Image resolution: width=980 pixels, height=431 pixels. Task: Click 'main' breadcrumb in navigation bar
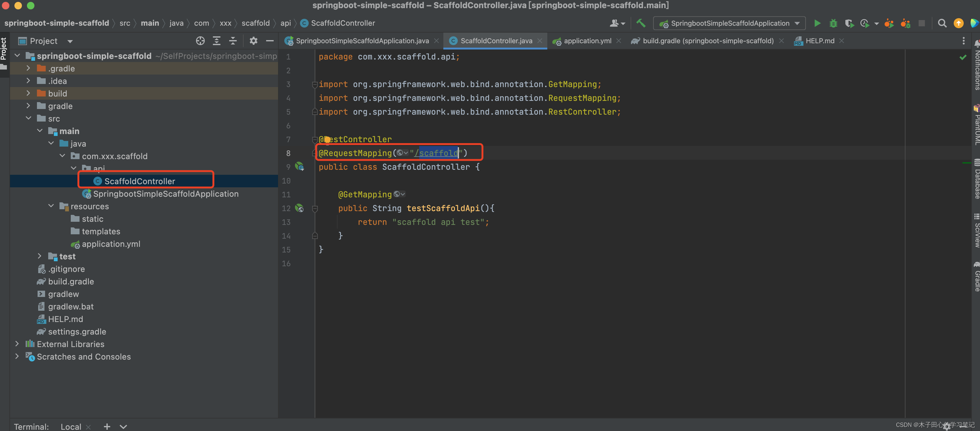tap(150, 23)
